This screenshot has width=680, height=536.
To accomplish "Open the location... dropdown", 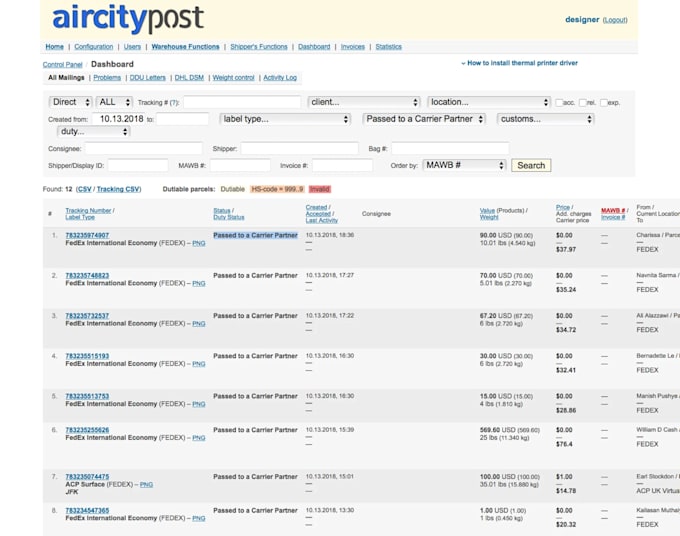I will coord(489,102).
